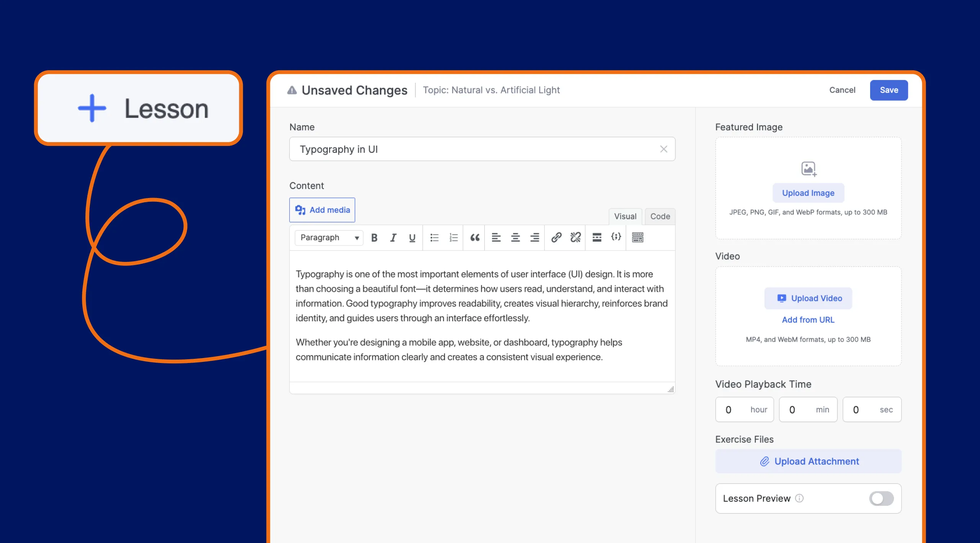The width and height of the screenshot is (980, 543).
Task: Insert a hyperlink
Action: tap(556, 238)
